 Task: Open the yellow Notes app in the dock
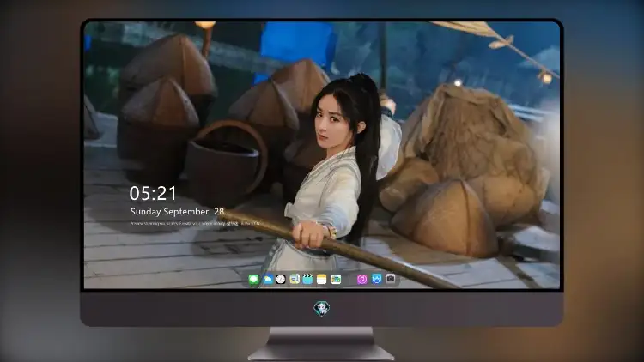[x=322, y=280]
